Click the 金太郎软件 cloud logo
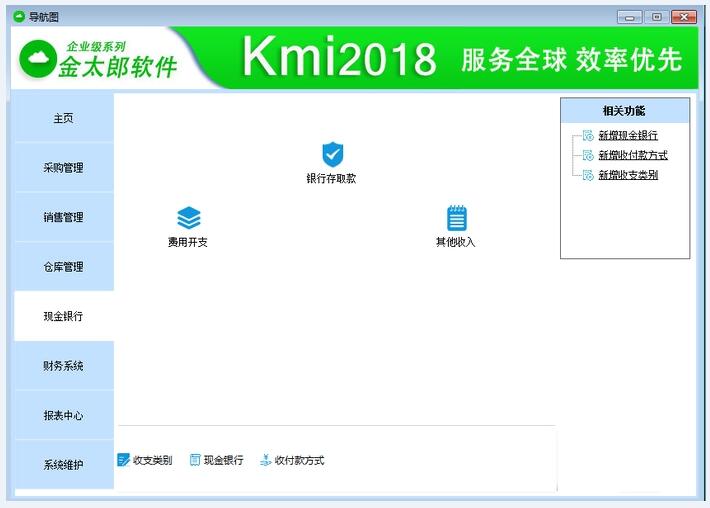The image size is (710, 508). pyautogui.click(x=37, y=59)
